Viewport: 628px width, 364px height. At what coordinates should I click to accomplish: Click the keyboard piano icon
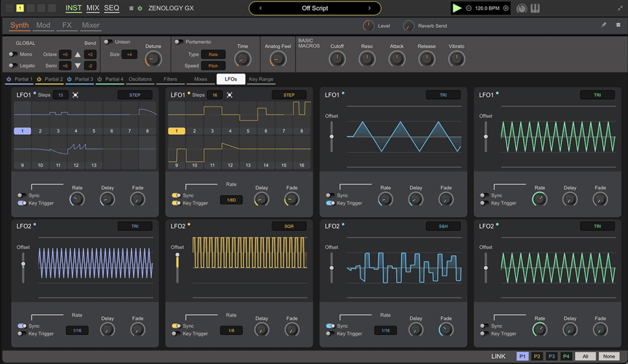(x=535, y=8)
